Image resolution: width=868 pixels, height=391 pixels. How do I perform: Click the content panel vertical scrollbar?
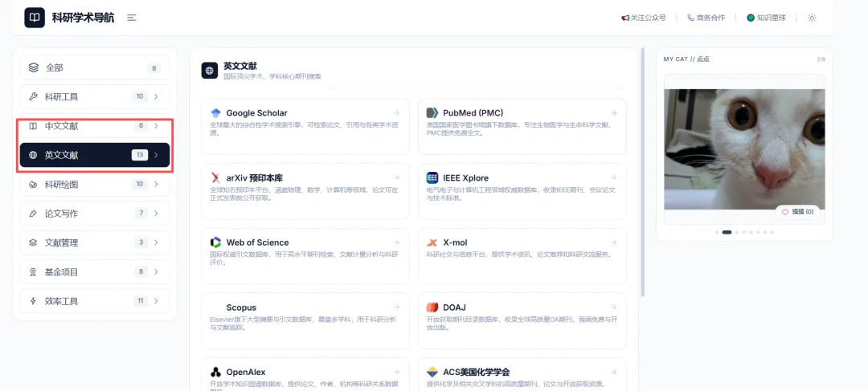point(643,172)
